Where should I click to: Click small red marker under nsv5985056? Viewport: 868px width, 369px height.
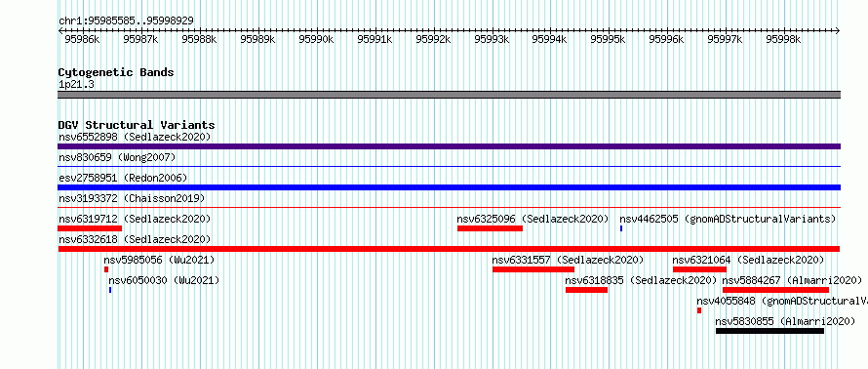coord(106,269)
